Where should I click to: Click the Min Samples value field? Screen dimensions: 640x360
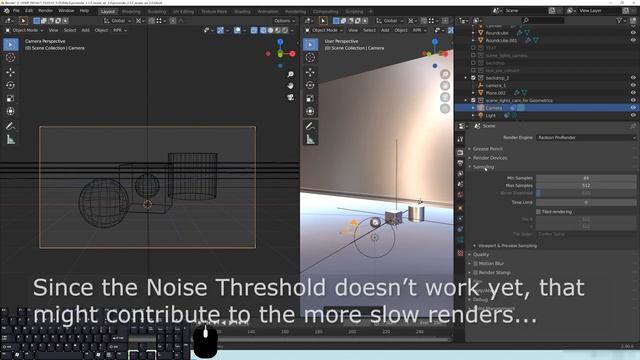(586, 178)
